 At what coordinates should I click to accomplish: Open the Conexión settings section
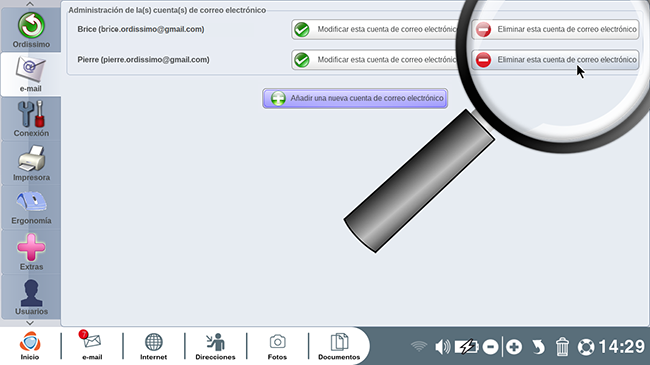point(31,119)
